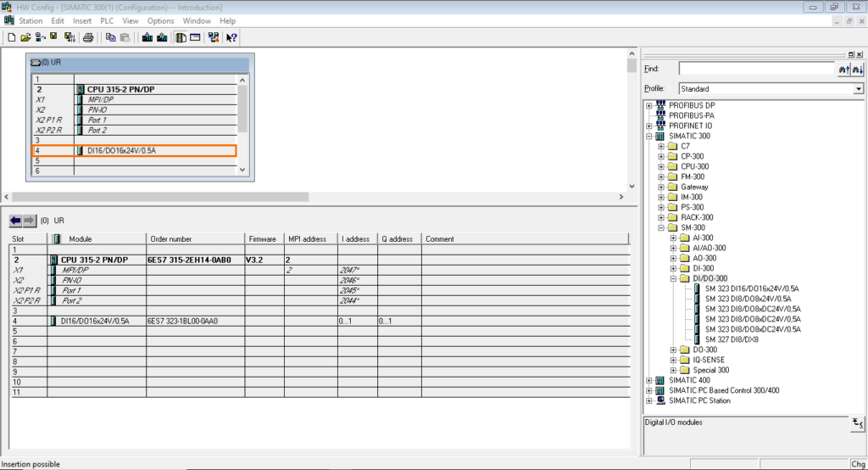The height and width of the screenshot is (470, 868).
Task: Select SM 323 DI16/DO16x24V/0.5A catalog module
Action: (x=752, y=288)
